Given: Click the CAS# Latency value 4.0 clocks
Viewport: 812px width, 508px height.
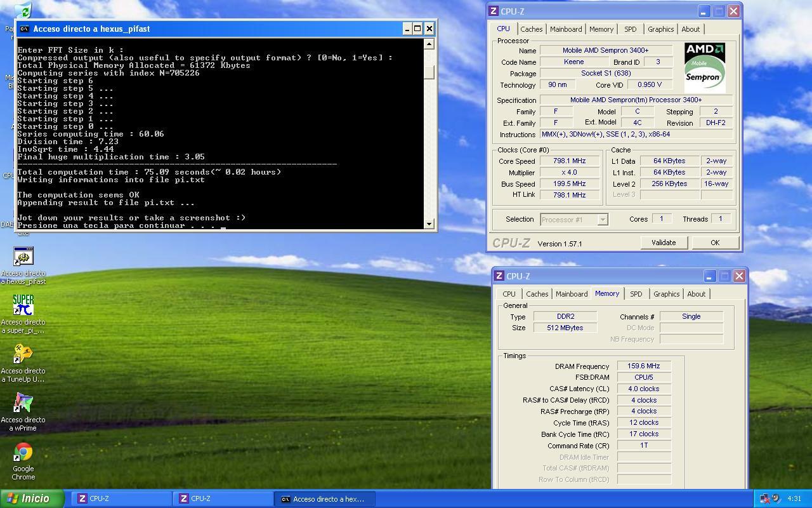Looking at the screenshot, I should (x=643, y=389).
